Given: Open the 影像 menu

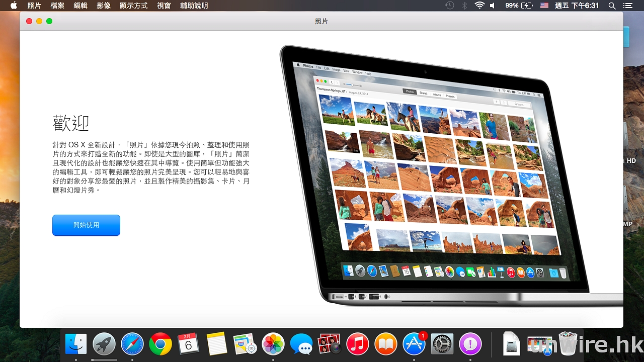Looking at the screenshot, I should [x=104, y=6].
